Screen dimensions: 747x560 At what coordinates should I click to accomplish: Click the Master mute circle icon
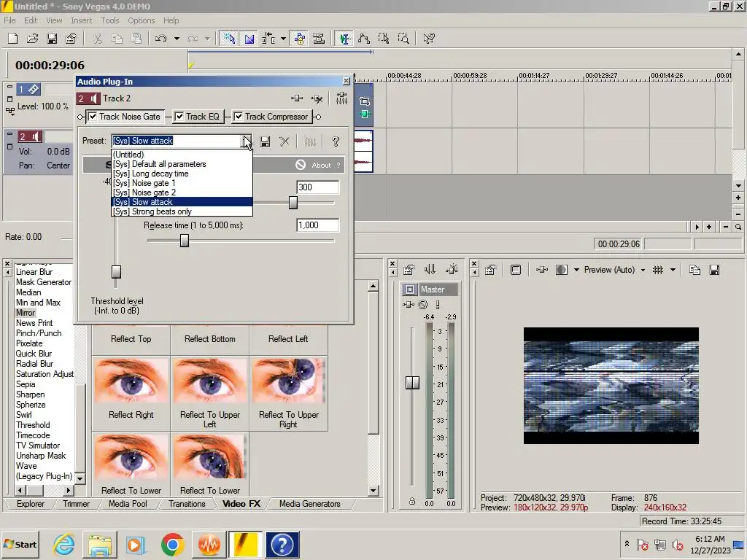tap(423, 304)
